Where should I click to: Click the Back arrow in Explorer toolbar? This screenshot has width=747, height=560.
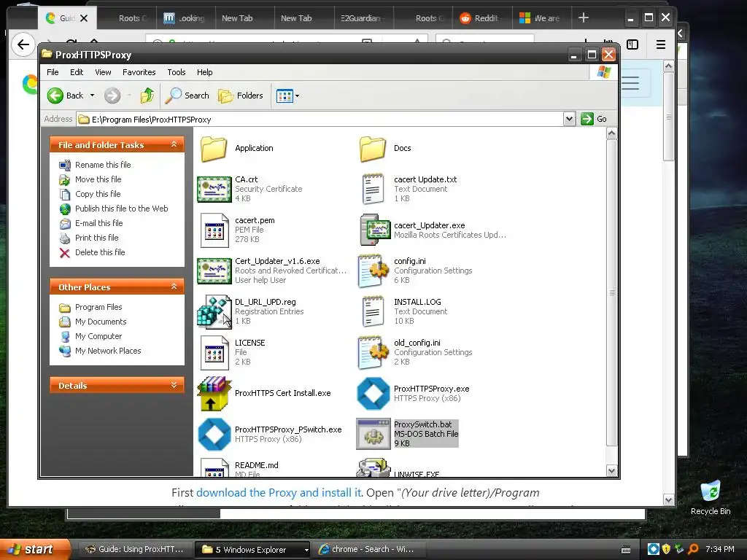coord(55,96)
